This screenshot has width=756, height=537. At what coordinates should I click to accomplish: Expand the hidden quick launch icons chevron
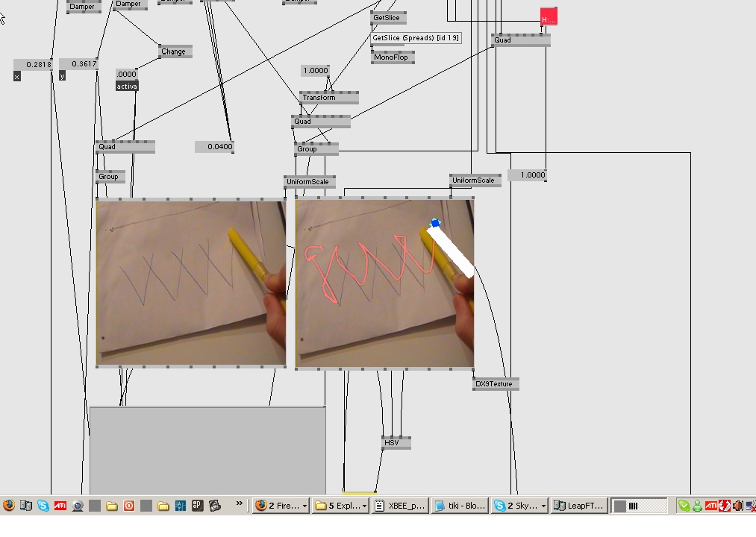click(240, 504)
